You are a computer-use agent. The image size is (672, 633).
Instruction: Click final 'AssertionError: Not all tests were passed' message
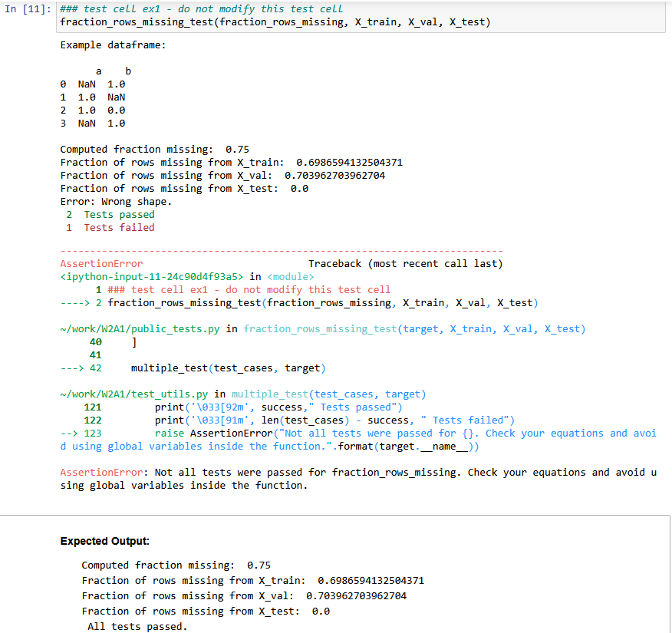(x=358, y=479)
